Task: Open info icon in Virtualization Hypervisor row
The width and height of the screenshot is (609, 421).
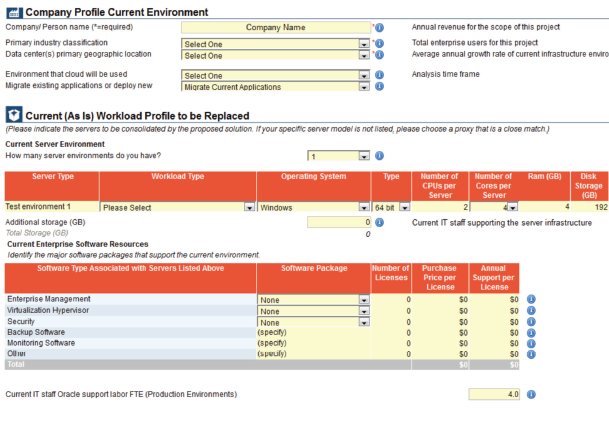Action: pyautogui.click(x=531, y=310)
